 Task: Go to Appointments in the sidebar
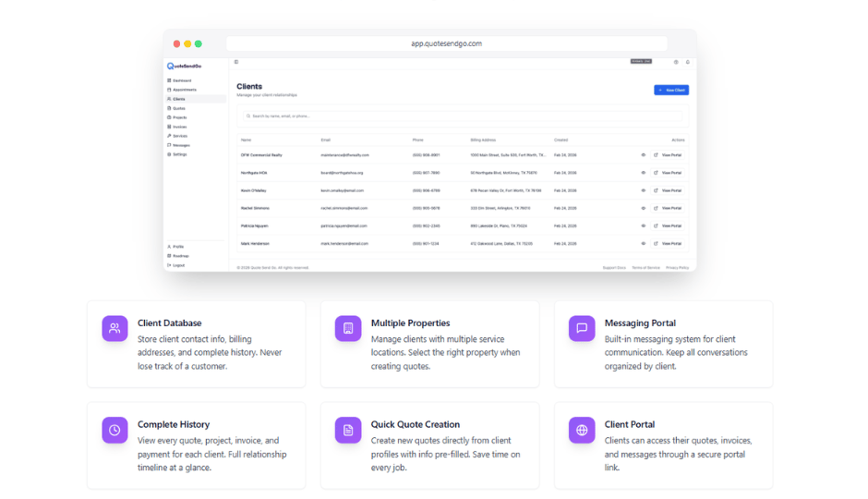click(x=182, y=90)
